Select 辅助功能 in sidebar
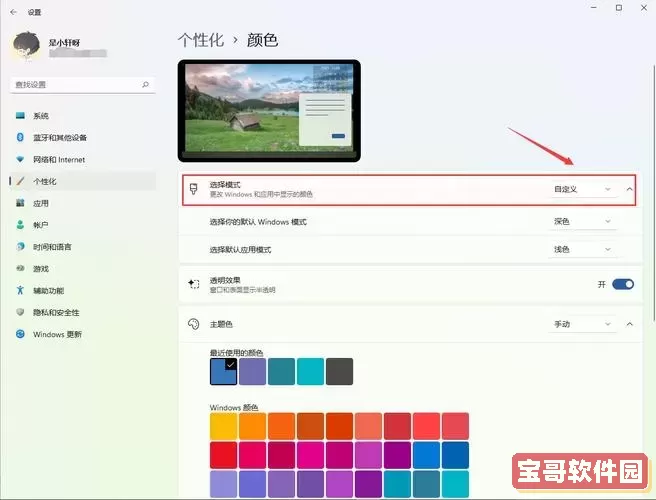The height and width of the screenshot is (500, 656). 83,290
